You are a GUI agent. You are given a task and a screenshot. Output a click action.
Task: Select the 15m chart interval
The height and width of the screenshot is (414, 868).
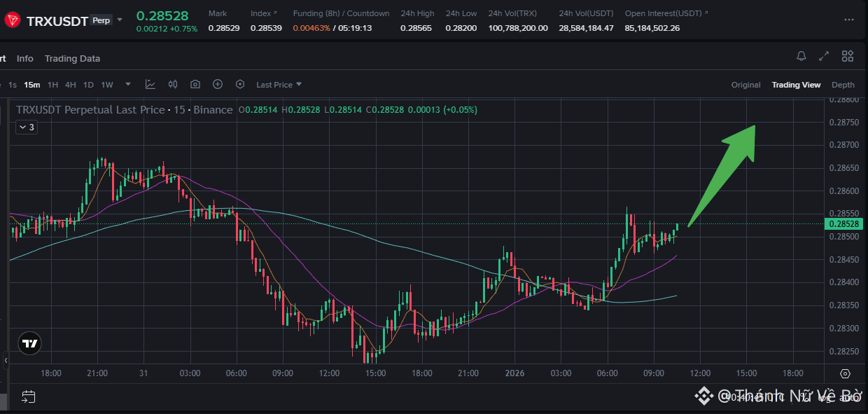click(x=31, y=85)
